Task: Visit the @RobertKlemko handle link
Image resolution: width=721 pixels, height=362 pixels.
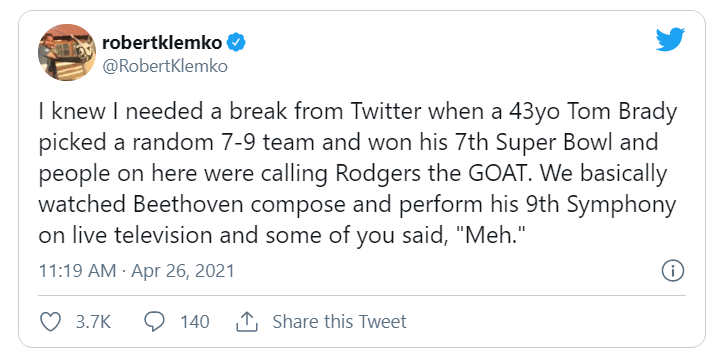Action: pyautogui.click(x=165, y=66)
